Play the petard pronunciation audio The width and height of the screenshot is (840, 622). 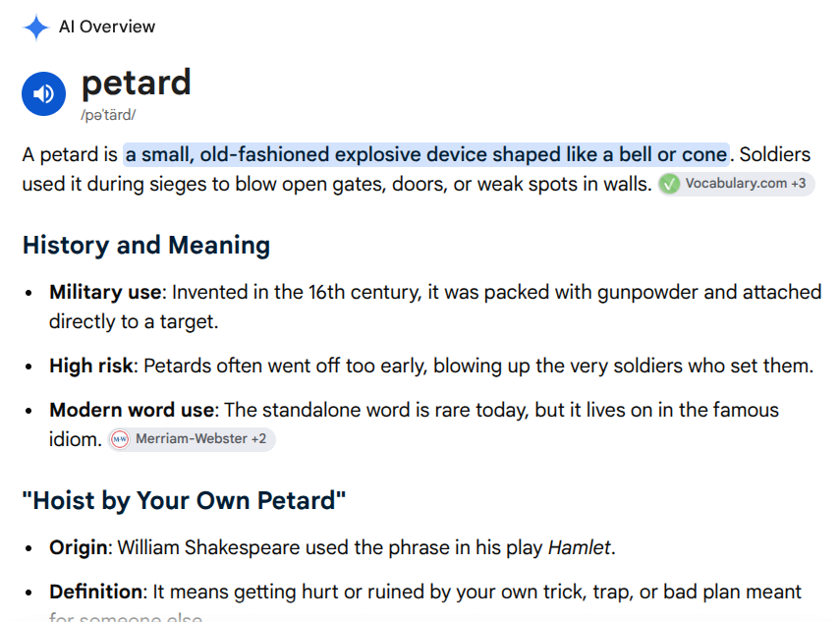pyautogui.click(x=43, y=93)
